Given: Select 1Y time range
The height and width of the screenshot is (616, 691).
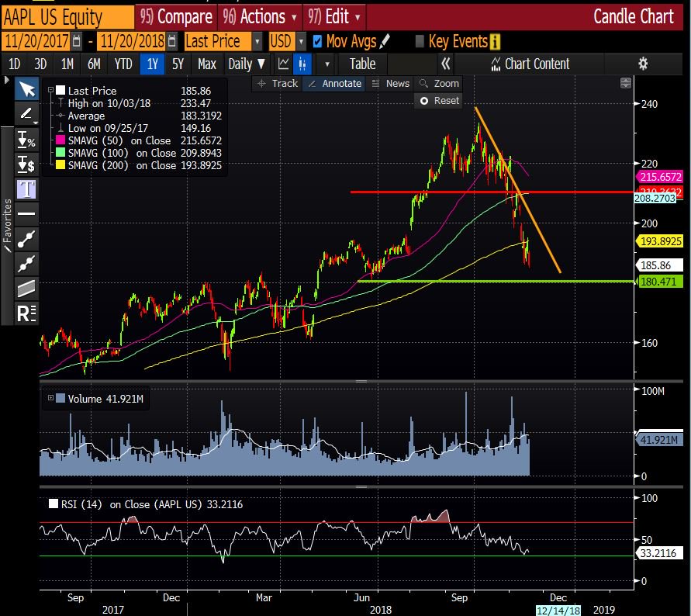Looking at the screenshot, I should 153,64.
